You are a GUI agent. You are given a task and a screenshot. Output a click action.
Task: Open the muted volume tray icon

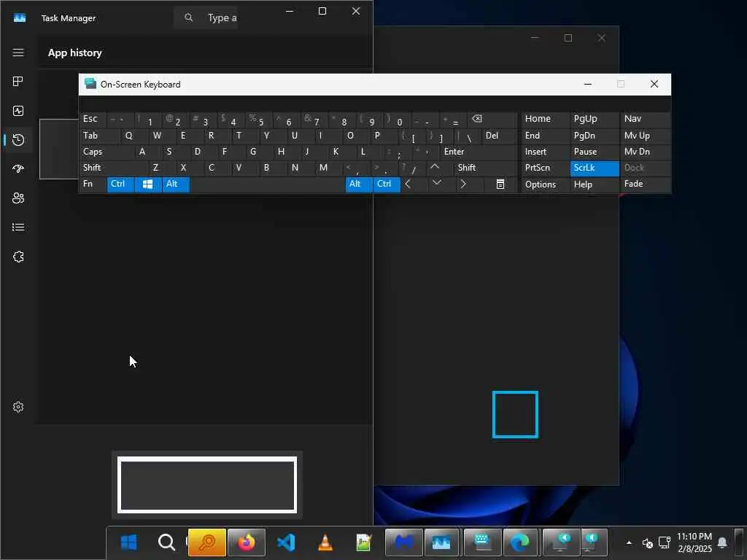tap(648, 542)
